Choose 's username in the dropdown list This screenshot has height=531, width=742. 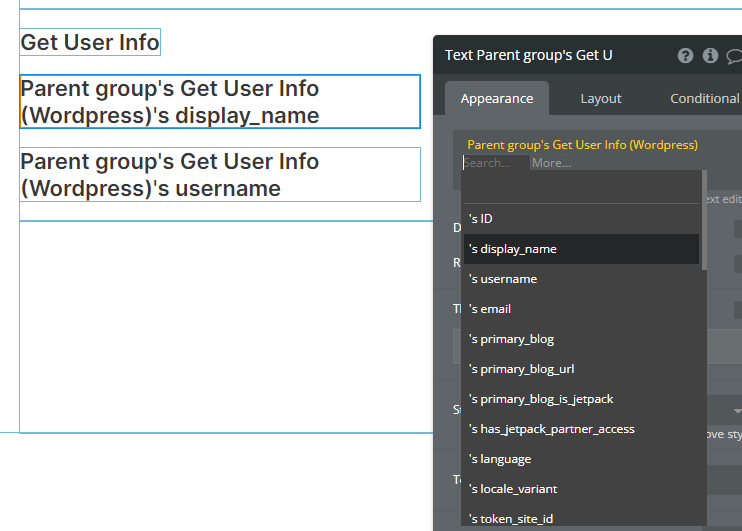[x=503, y=279]
